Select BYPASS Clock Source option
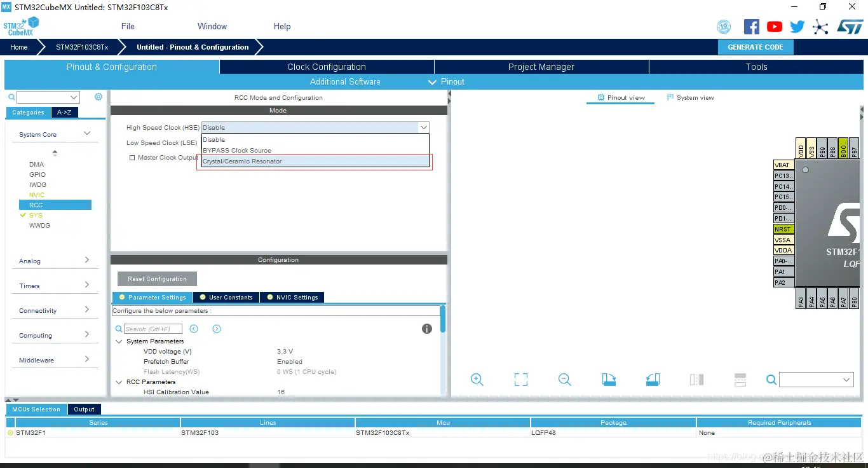Screen dimensions: 868x468 pos(315,151)
